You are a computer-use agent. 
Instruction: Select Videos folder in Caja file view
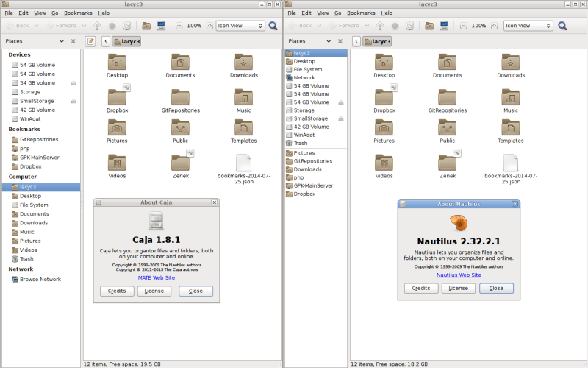click(x=117, y=166)
